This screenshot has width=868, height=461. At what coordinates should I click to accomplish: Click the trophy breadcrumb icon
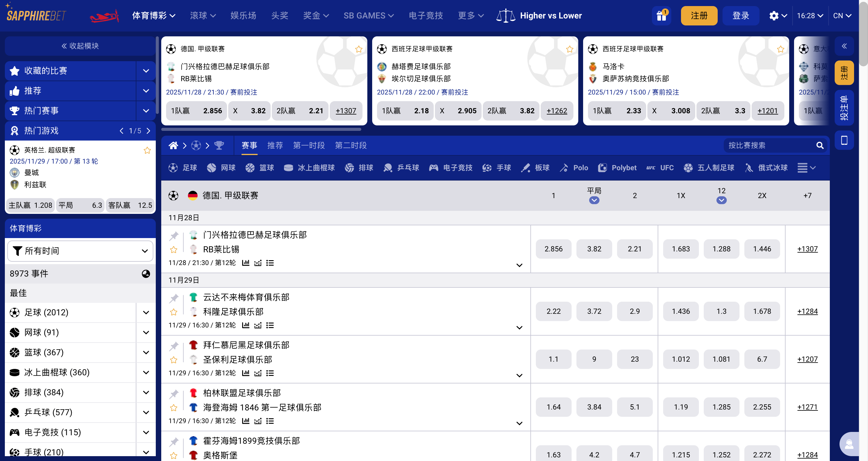[219, 145]
